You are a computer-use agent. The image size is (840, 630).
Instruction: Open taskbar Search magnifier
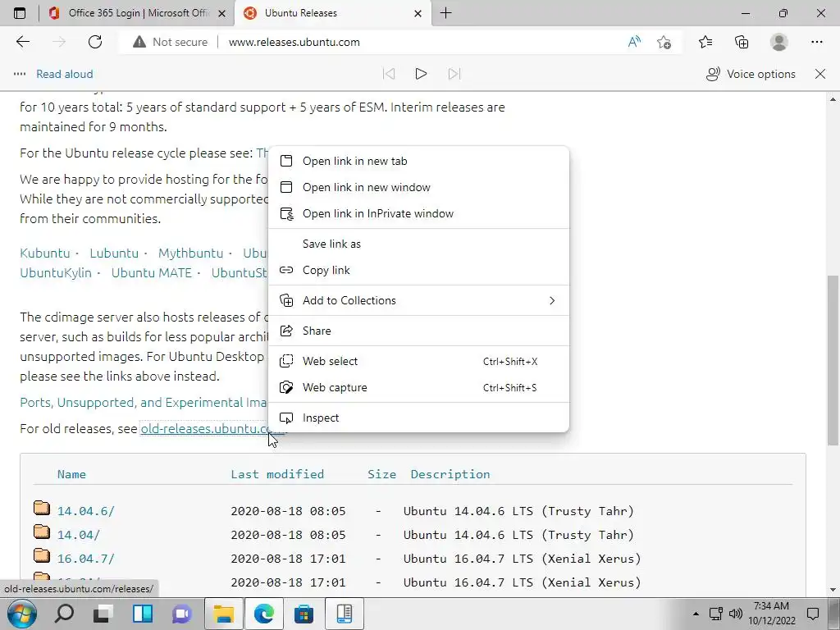point(64,614)
